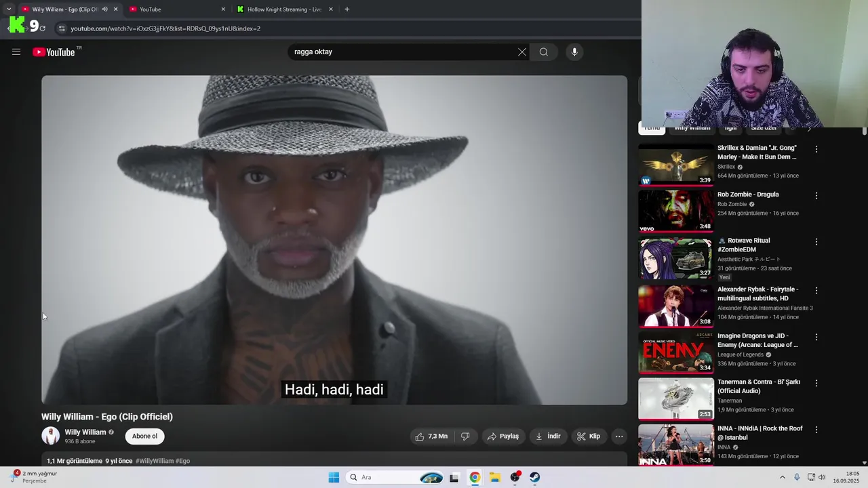This screenshot has height=488, width=868.
Task: Click the İndir download button
Action: (548, 436)
